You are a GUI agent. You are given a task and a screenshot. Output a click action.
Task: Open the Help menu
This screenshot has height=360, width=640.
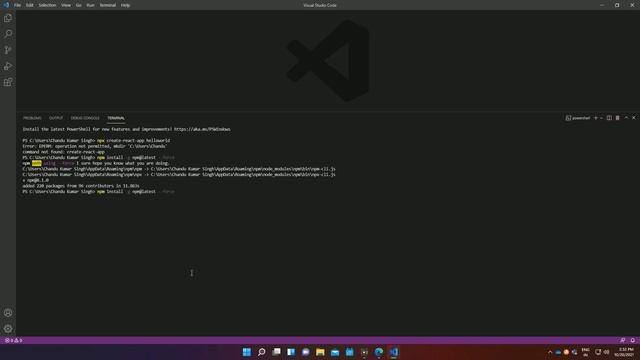(125, 5)
